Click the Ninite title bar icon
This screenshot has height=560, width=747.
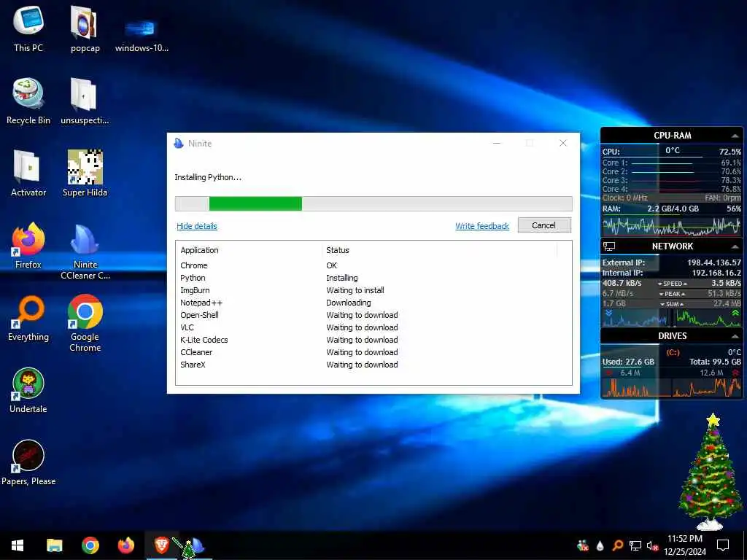pyautogui.click(x=179, y=144)
